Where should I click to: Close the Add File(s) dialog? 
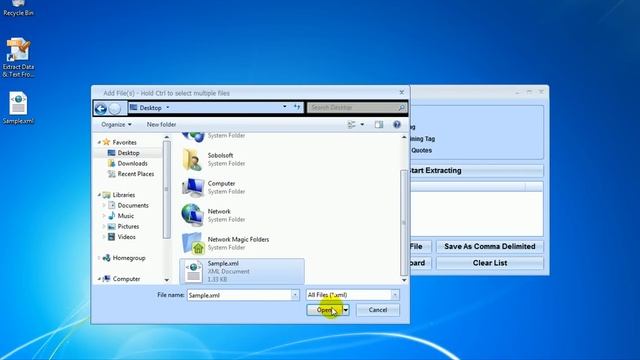402,93
